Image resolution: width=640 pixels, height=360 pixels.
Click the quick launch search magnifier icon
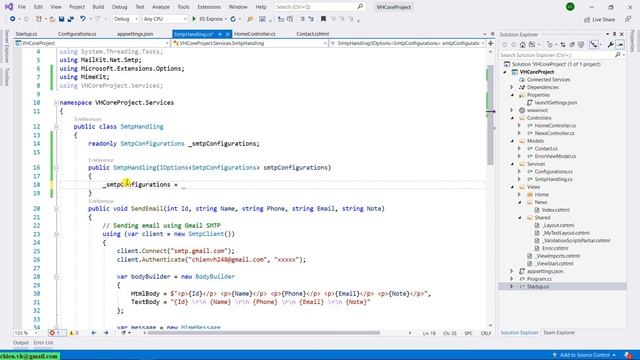pyautogui.click(x=360, y=7)
